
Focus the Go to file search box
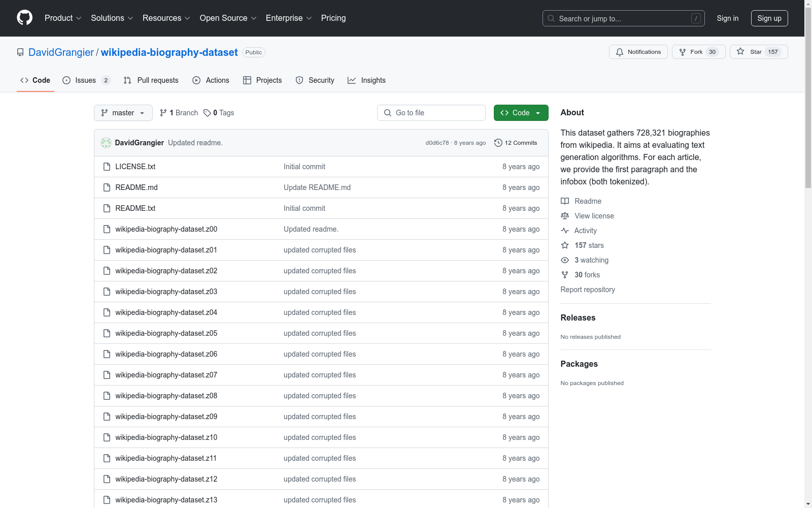coord(431,113)
